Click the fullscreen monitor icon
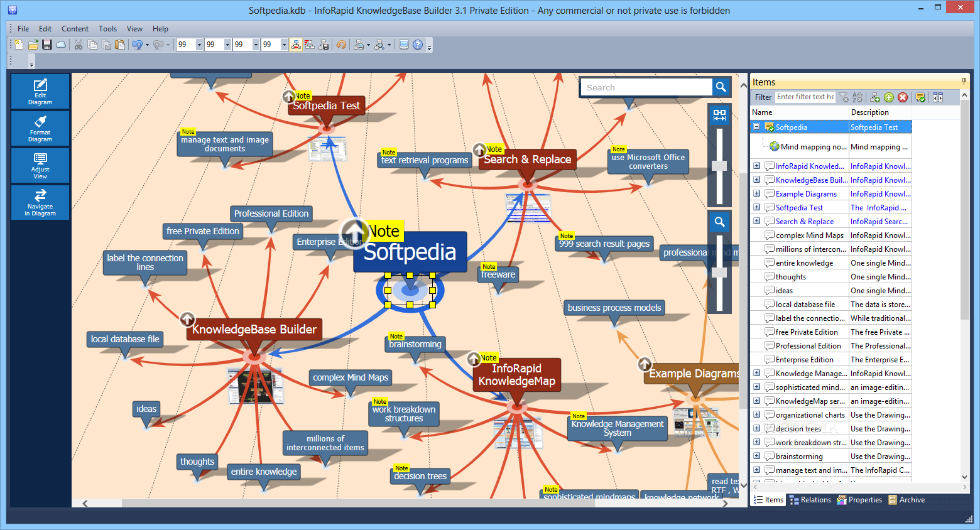Viewport: 980px width, 530px height. (404, 45)
